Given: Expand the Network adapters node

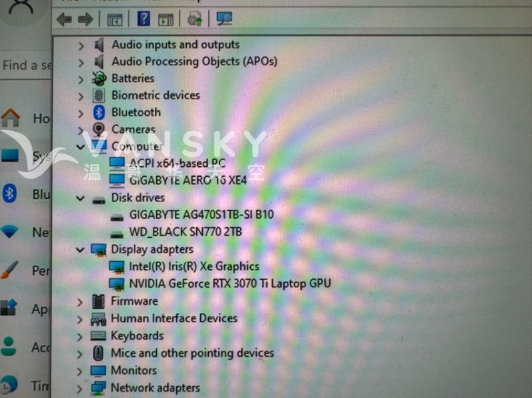Looking at the screenshot, I should tap(81, 388).
